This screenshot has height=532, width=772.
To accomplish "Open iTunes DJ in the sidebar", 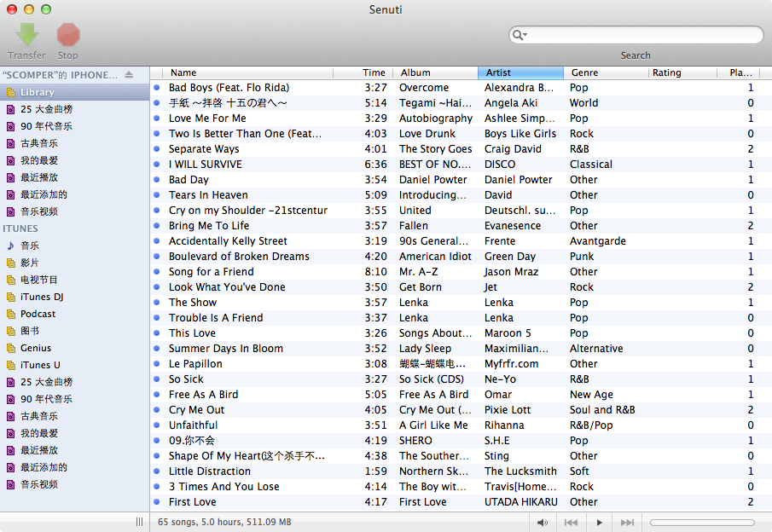I will coord(74,297).
